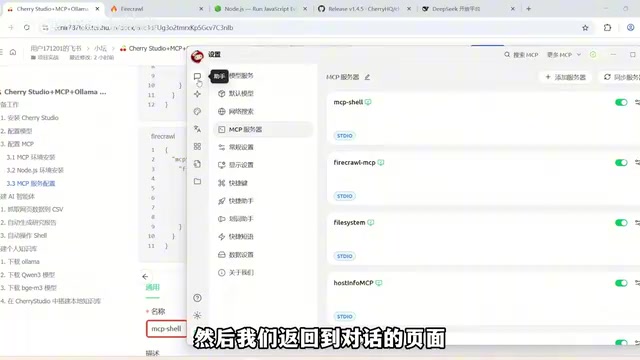Jump to 1. 安装 Cherry Studio in outline
The height and width of the screenshot is (360, 640).
tap(30, 118)
